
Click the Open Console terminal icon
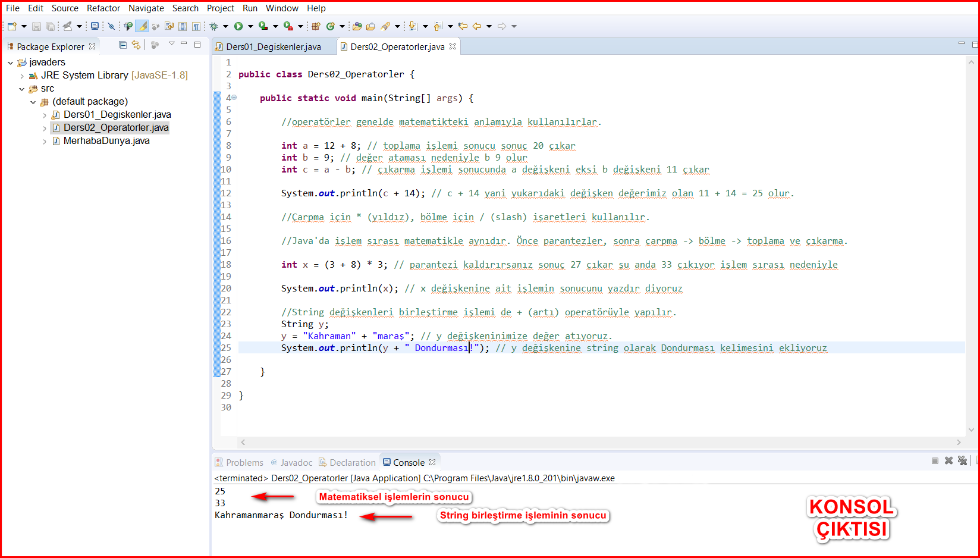pyautogui.click(x=95, y=26)
